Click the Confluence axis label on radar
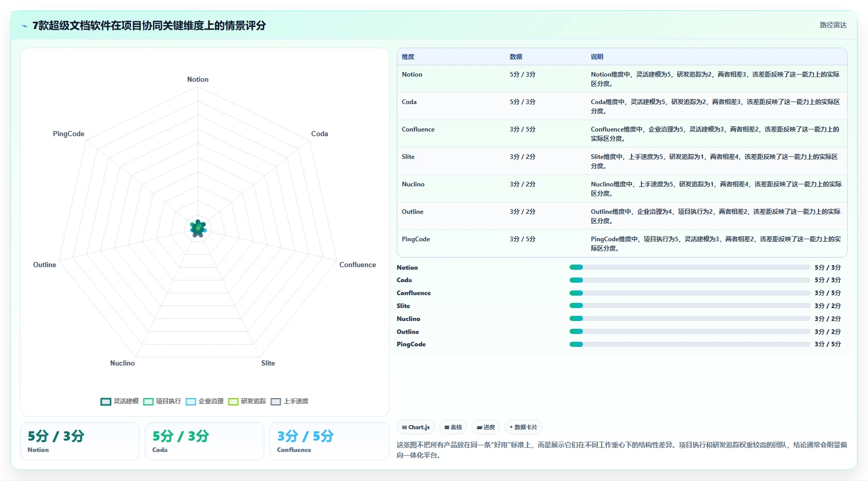The height and width of the screenshot is (481, 868). click(357, 265)
